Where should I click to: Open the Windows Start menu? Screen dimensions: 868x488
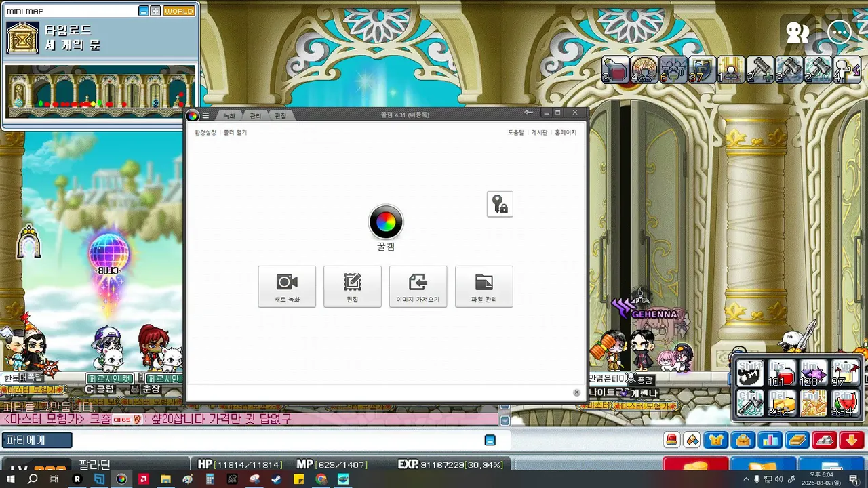pos(12,479)
